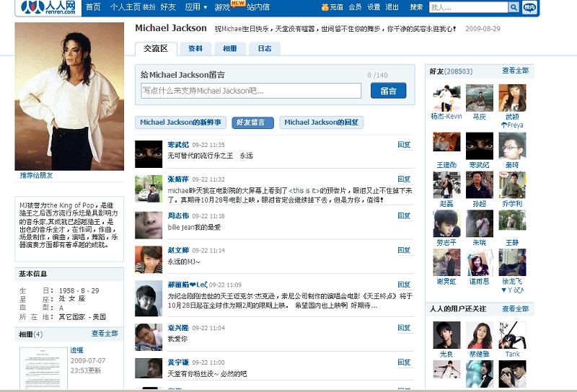This screenshot has height=392, width=577.
Task: Open friend 谢贯虹's avatar
Action: (446, 262)
